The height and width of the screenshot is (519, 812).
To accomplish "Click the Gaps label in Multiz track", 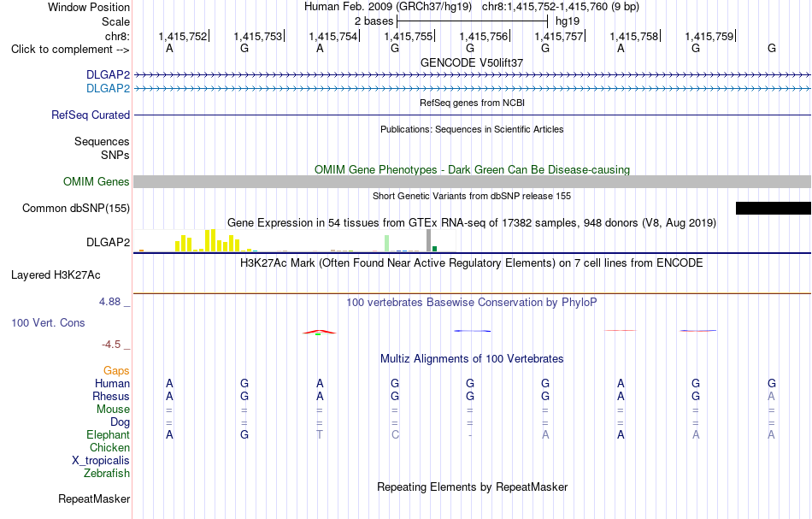I will point(116,371).
